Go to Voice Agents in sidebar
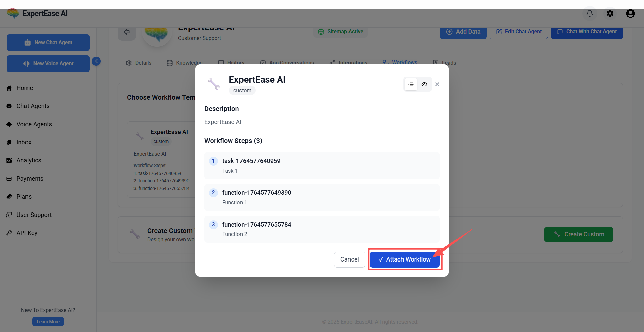This screenshot has width=644, height=332. point(34,124)
